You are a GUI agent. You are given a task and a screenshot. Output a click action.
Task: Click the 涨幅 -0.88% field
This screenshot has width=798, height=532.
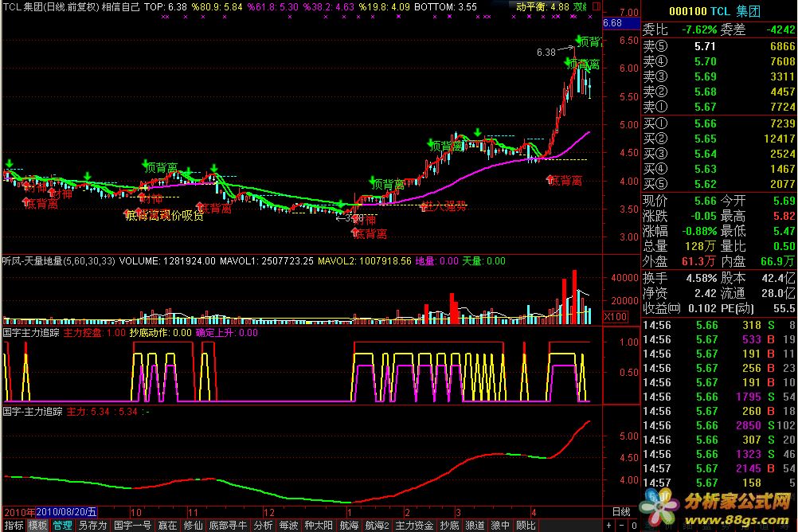tap(679, 231)
